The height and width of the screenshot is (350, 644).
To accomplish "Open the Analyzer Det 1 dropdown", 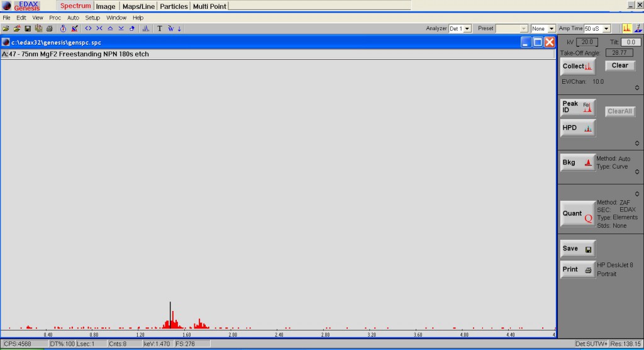I will coord(460,29).
